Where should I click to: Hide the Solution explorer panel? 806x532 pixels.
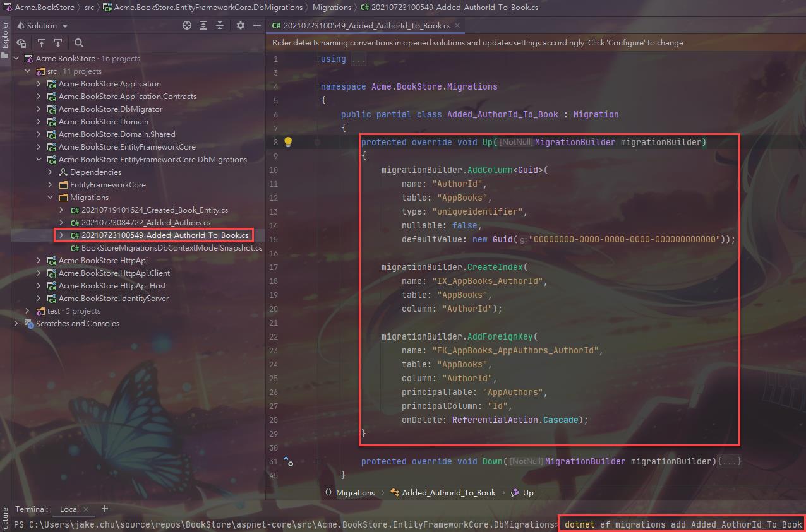tap(256, 25)
